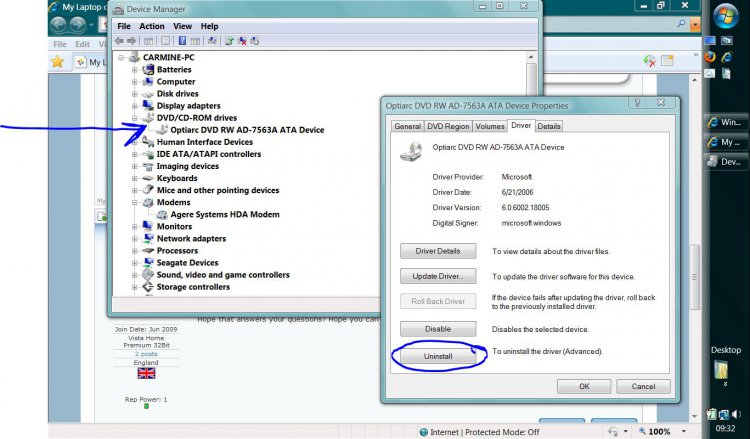Click the red-X Uninstall toolbar icon
Screen dimensions: 750x439
tap(242, 41)
